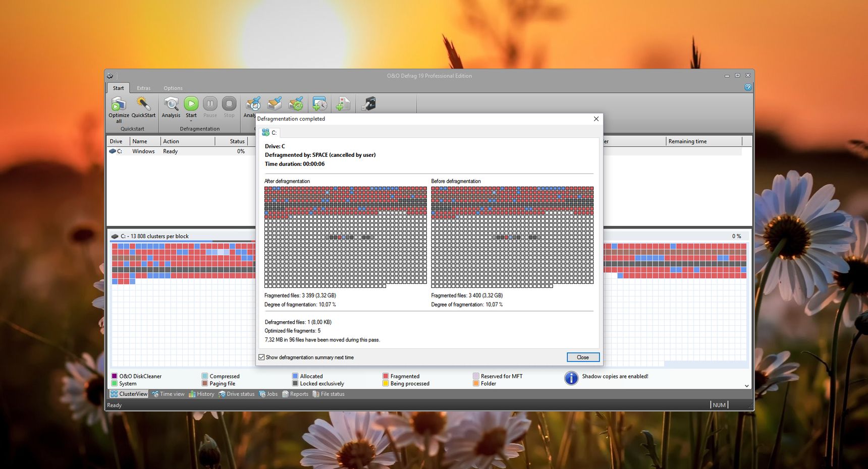
Task: Click the Fragmented legend swatch
Action: click(386, 376)
